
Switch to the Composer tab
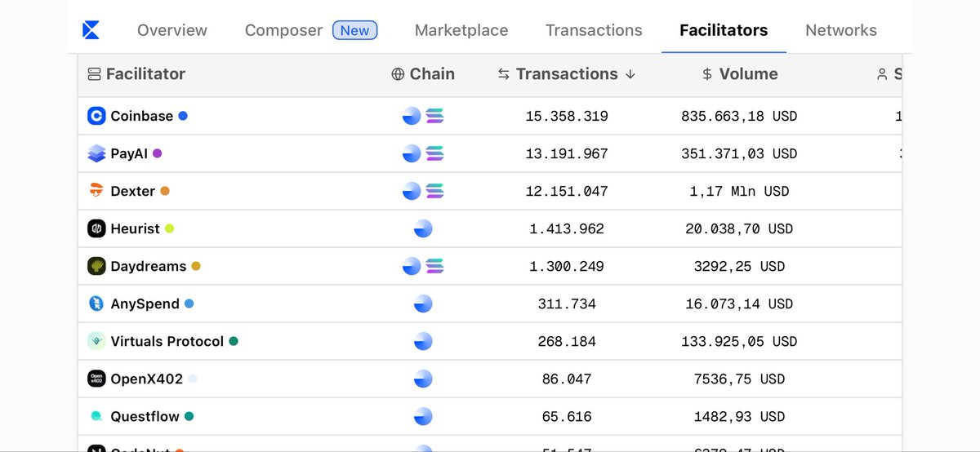pyautogui.click(x=283, y=30)
